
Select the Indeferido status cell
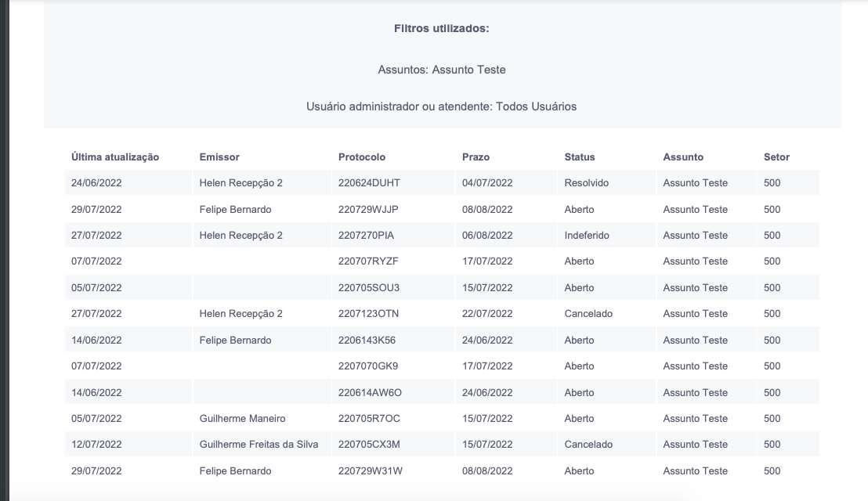pos(587,236)
